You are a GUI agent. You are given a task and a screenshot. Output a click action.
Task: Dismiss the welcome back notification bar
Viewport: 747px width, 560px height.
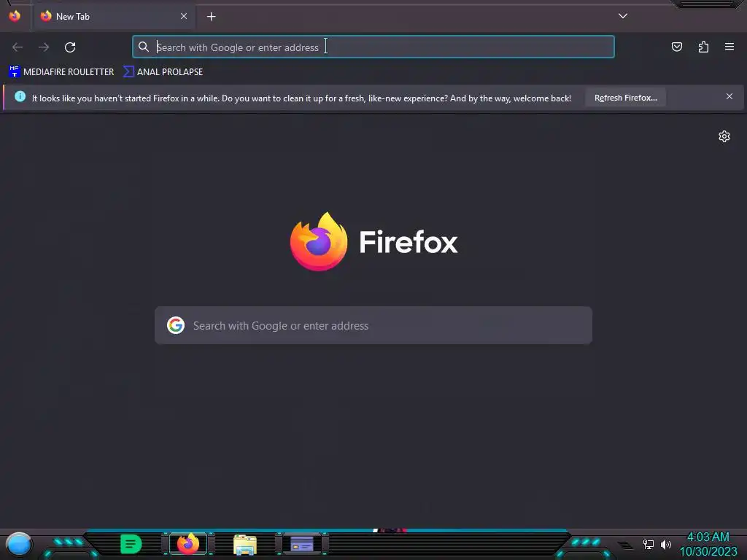pyautogui.click(x=729, y=97)
